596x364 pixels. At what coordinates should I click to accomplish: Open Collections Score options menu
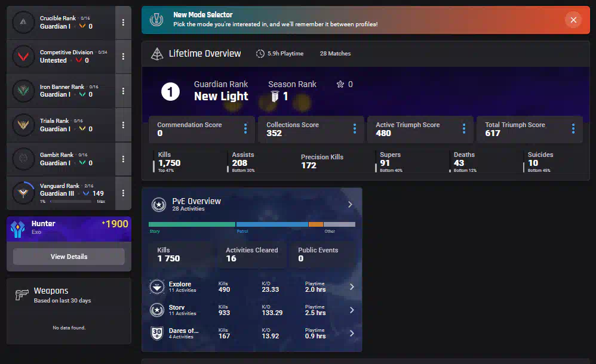click(x=355, y=129)
